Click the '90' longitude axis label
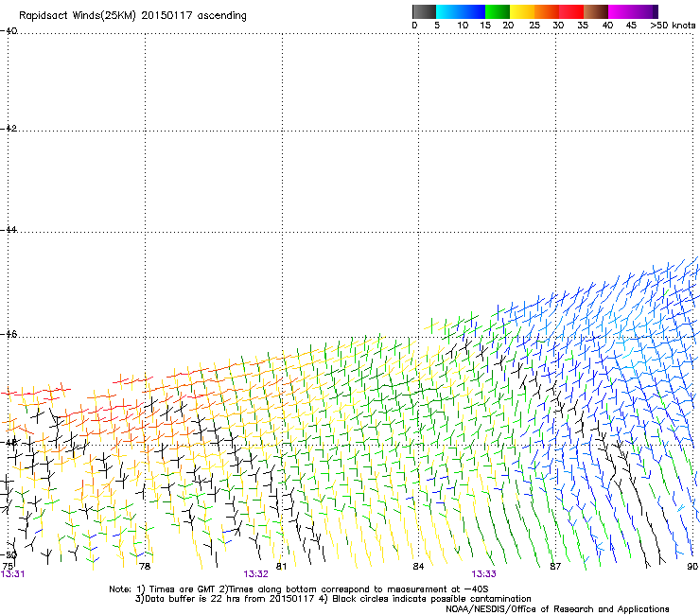The height and width of the screenshot is (615, 700). point(692,567)
